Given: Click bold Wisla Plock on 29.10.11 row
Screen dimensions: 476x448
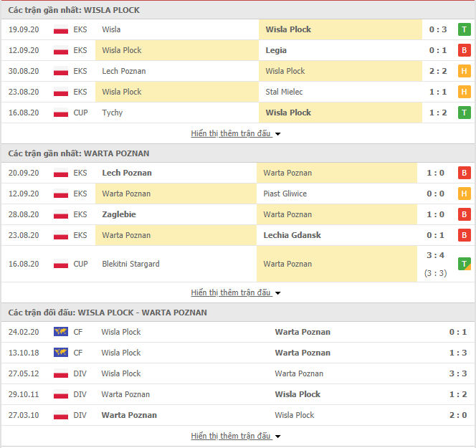Looking at the screenshot, I should (297, 394).
